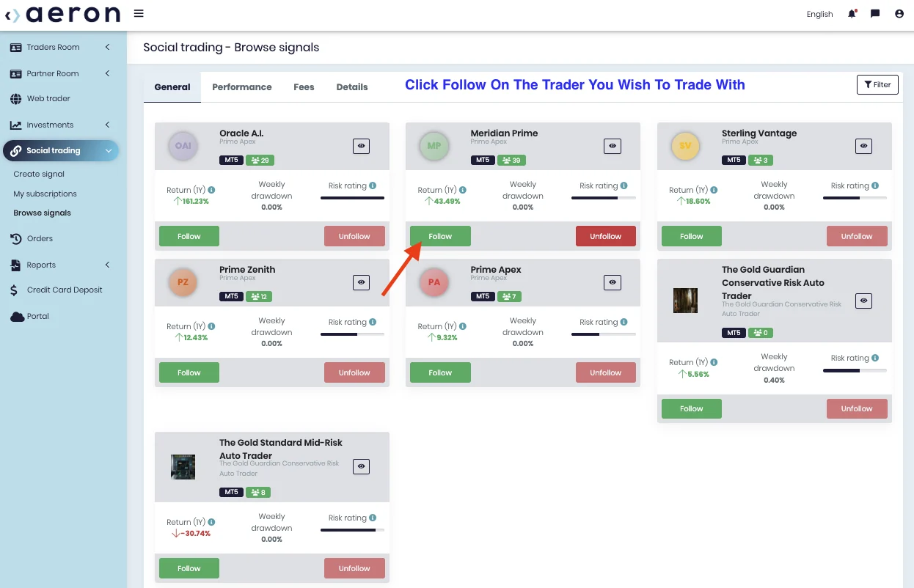The height and width of the screenshot is (588, 914).
Task: Unfollow the Meridian Prime trader
Action: 606,236
